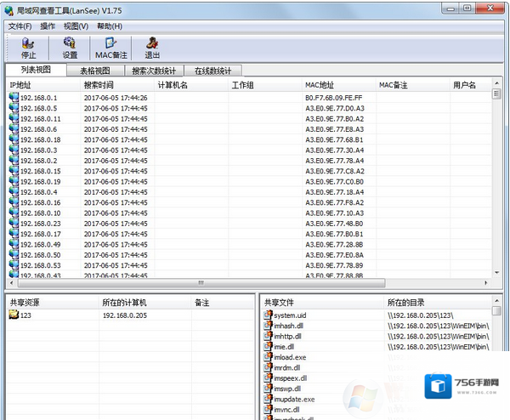
Task: Sort by the MAC地址 column header
Action: click(x=320, y=85)
